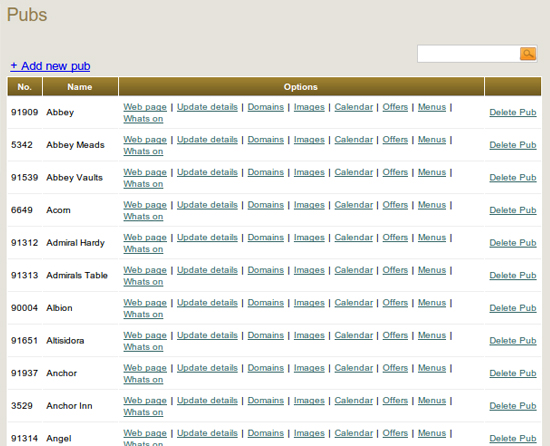
Task: Open Update details for Anchor Inn
Action: 207,400
